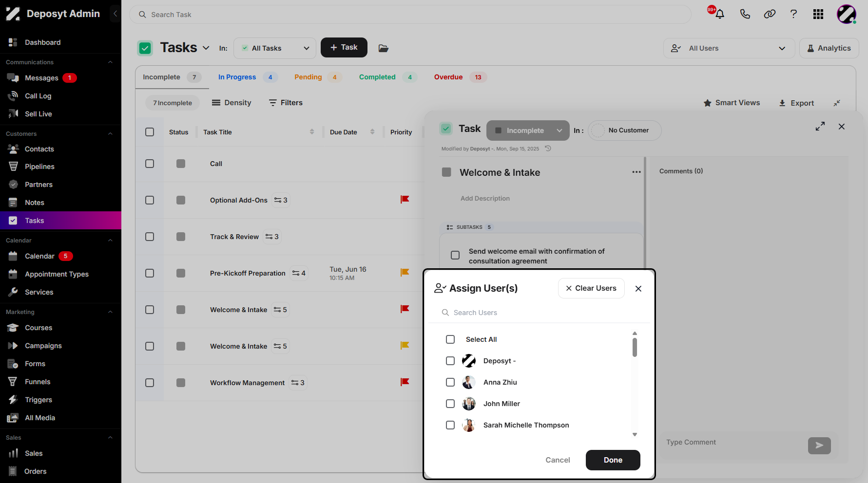
Task: Open the All Users filter dropdown
Action: pos(729,48)
